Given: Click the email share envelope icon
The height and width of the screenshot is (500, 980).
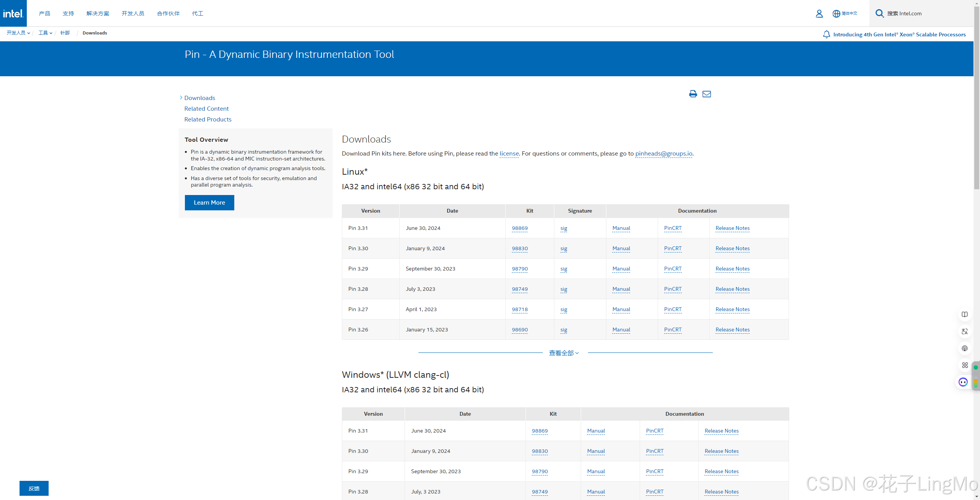Looking at the screenshot, I should click(707, 94).
